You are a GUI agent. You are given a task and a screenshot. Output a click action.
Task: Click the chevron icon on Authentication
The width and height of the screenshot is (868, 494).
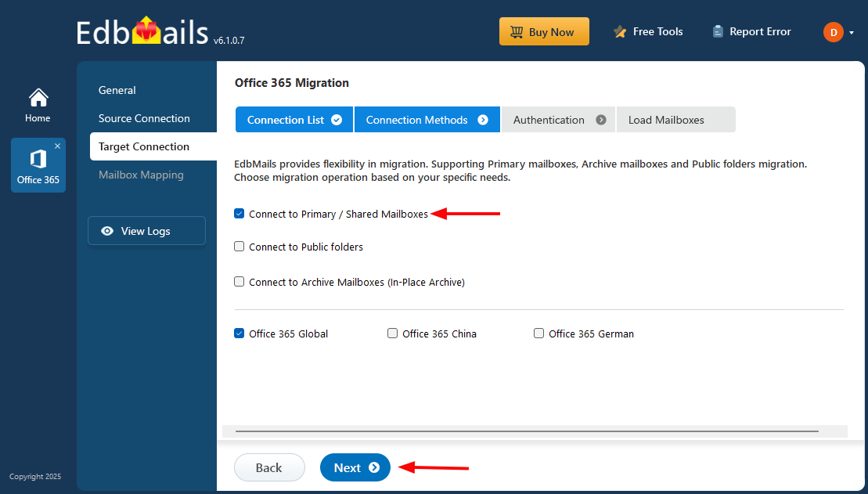601,120
